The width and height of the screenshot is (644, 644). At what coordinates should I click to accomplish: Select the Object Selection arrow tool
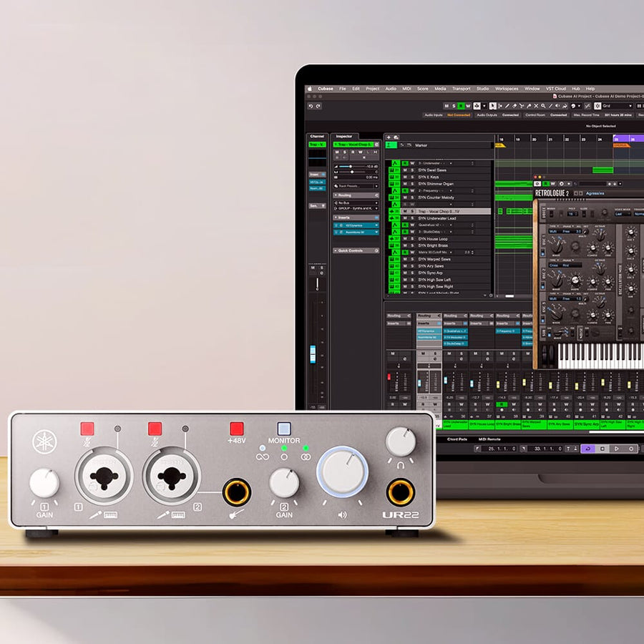click(x=493, y=106)
